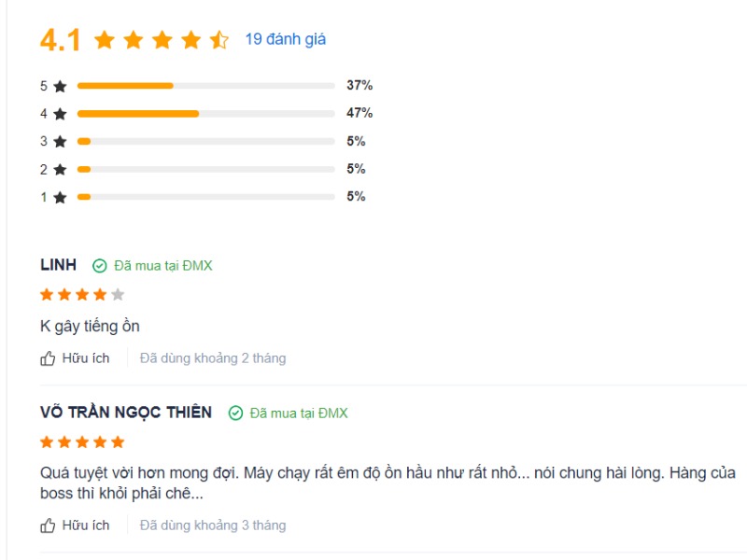Open the 19 đánh giá reviews link
This screenshot has height=560, width=747.
(285, 39)
